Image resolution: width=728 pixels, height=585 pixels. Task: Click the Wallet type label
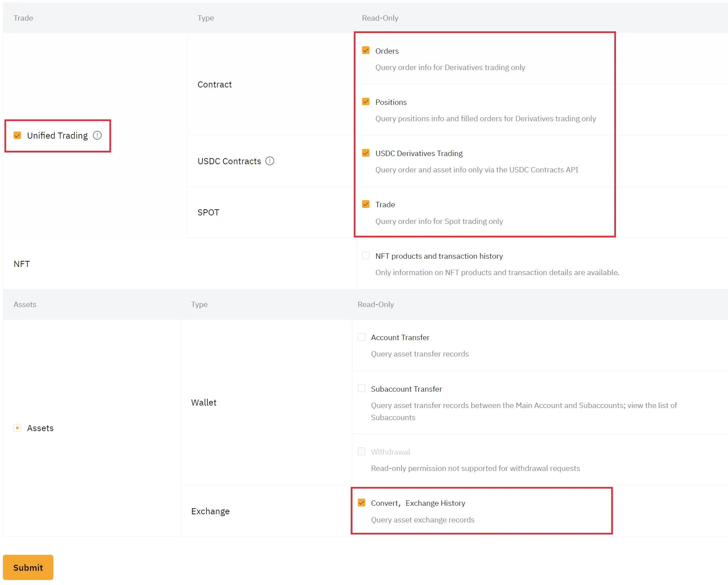click(x=203, y=402)
